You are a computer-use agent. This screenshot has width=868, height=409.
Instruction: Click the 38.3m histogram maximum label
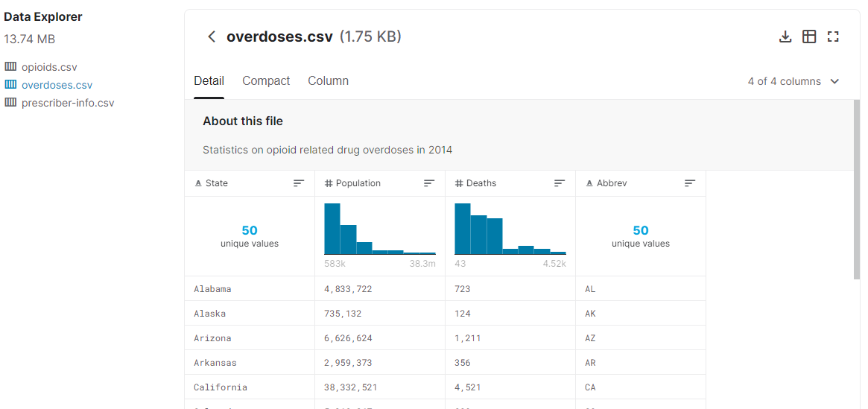pyautogui.click(x=422, y=264)
